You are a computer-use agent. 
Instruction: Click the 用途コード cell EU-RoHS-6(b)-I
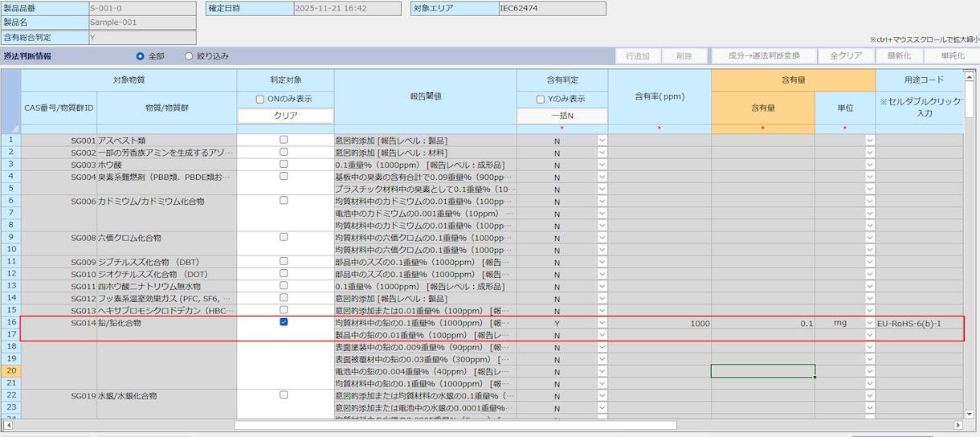pos(919,323)
